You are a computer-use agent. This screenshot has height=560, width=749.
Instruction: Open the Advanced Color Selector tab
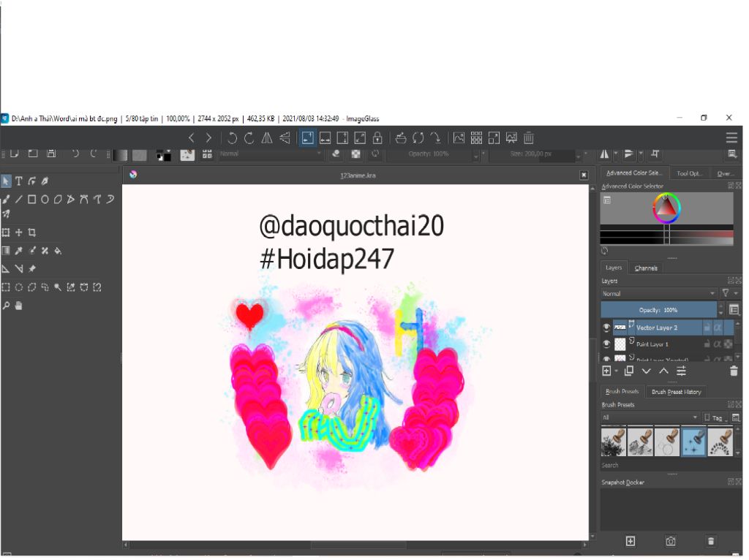click(x=634, y=173)
